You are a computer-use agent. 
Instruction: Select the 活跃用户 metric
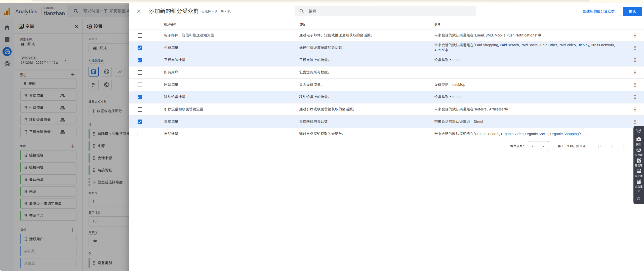click(x=48, y=239)
